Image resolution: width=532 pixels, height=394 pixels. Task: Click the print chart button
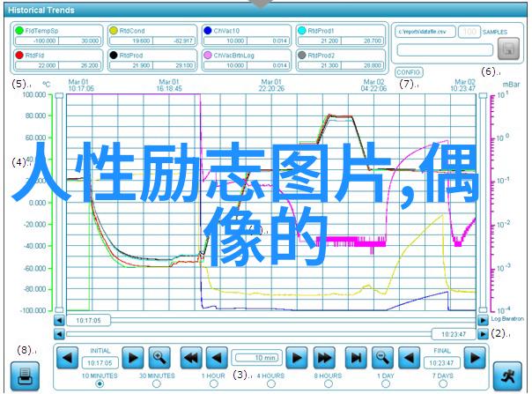coord(25,376)
